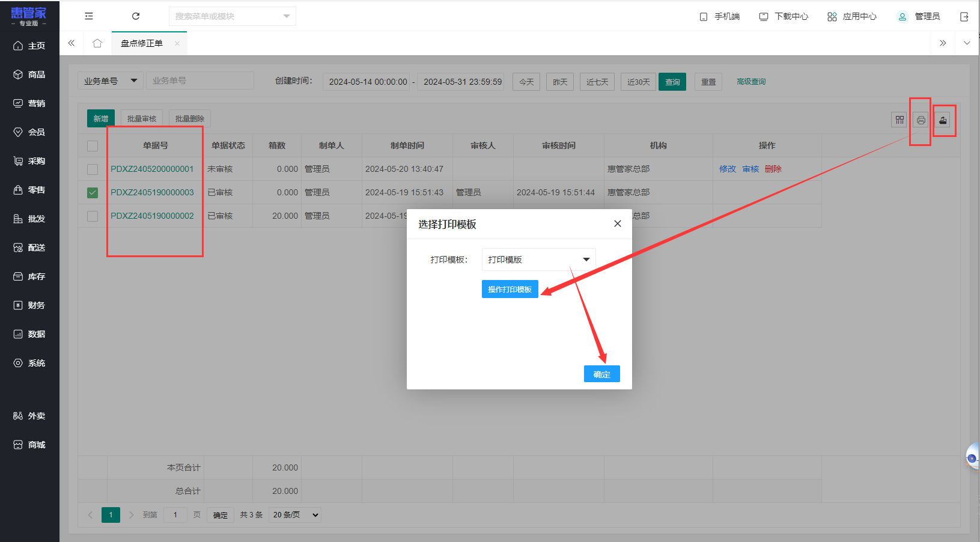Viewport: 980px width, 542px height.
Task: Close the 选择打印模板 dialog
Action: pyautogui.click(x=617, y=224)
